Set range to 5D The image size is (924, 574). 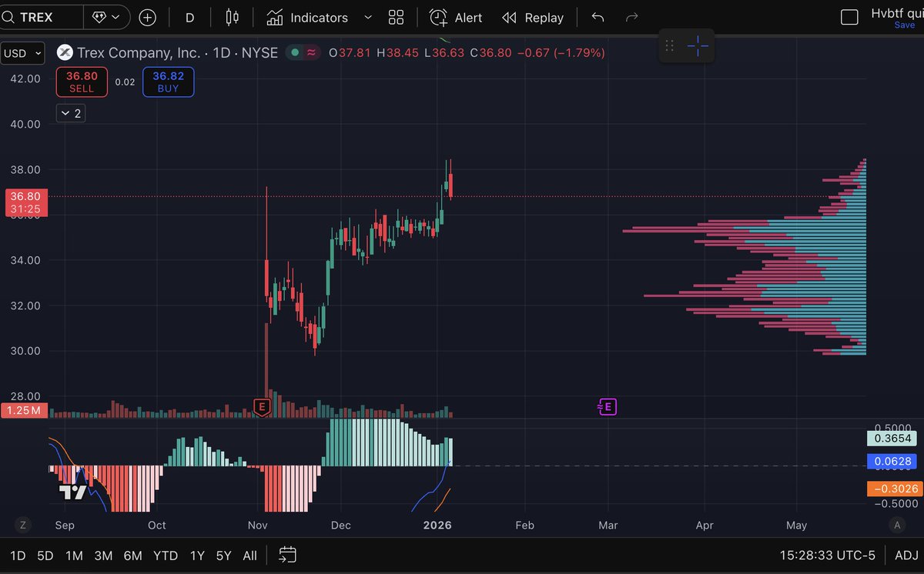click(x=45, y=556)
